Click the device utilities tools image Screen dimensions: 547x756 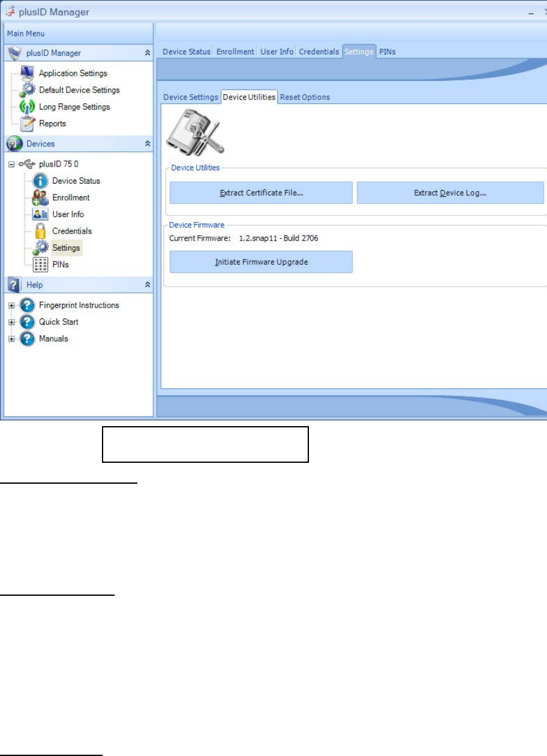tap(195, 132)
